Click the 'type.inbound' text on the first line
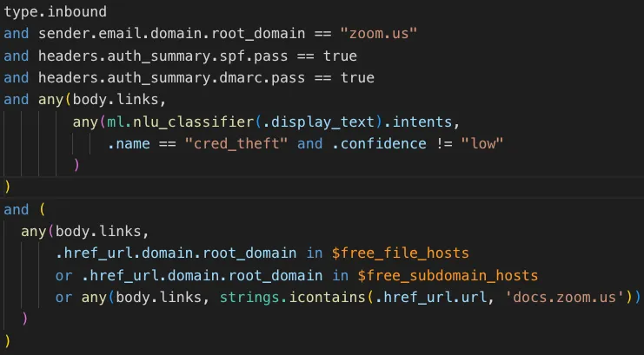This screenshot has height=355, width=644. pos(56,11)
